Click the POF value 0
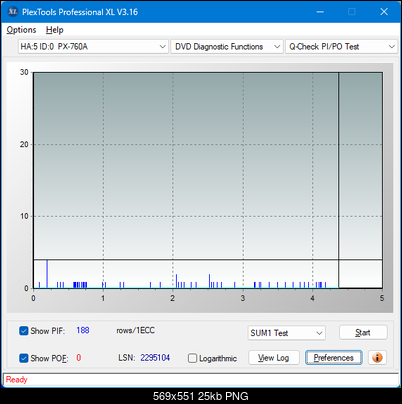This screenshot has height=404, width=402. click(x=79, y=358)
